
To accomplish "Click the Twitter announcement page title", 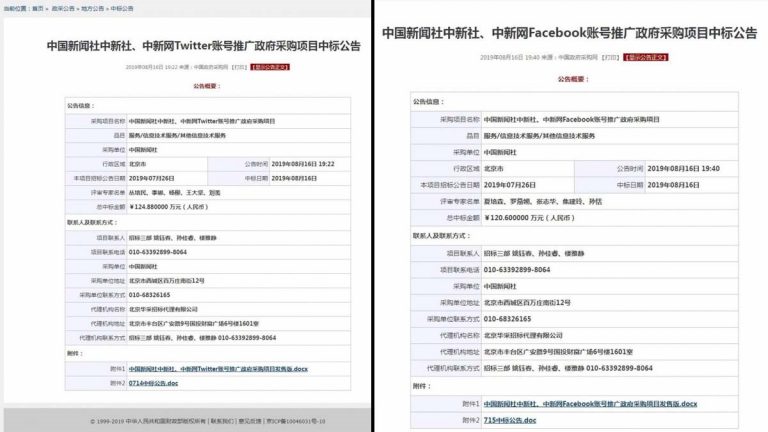I will click(x=204, y=46).
